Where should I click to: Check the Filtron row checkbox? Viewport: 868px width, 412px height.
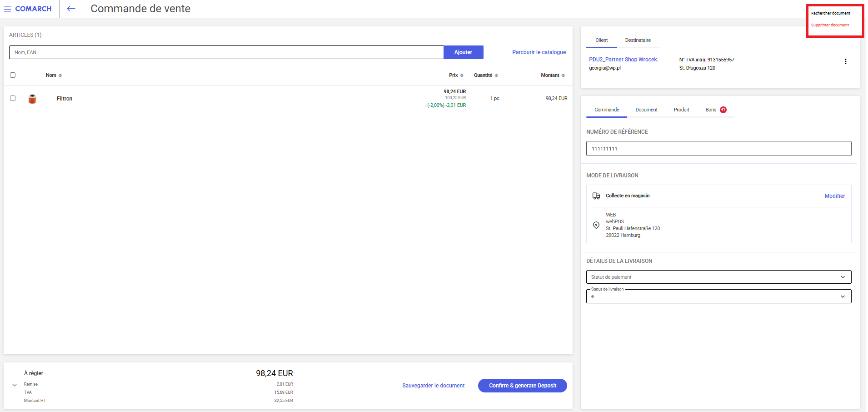(x=13, y=98)
